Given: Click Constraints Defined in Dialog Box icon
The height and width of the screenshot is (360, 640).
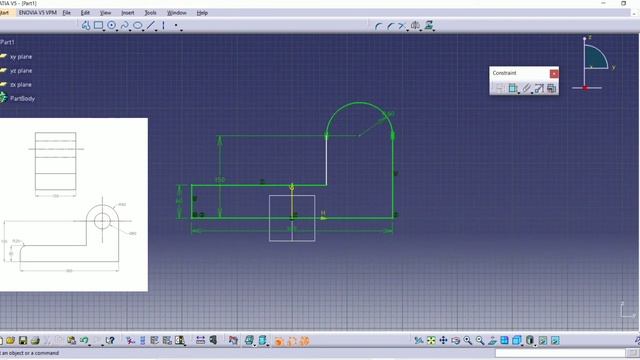Looking at the screenshot, I should coord(500,88).
